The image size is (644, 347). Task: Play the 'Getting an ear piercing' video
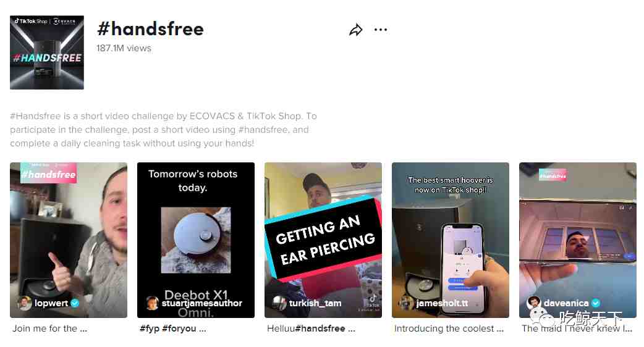click(x=323, y=240)
